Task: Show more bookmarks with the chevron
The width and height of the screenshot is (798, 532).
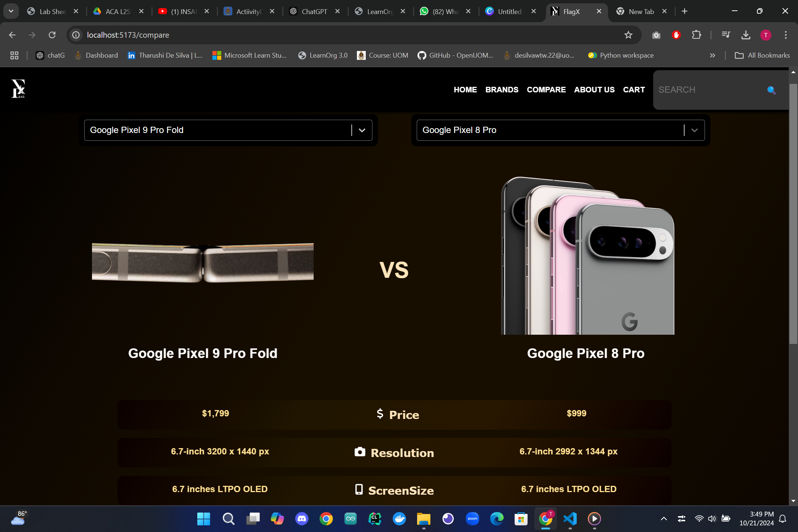Action: (712, 55)
